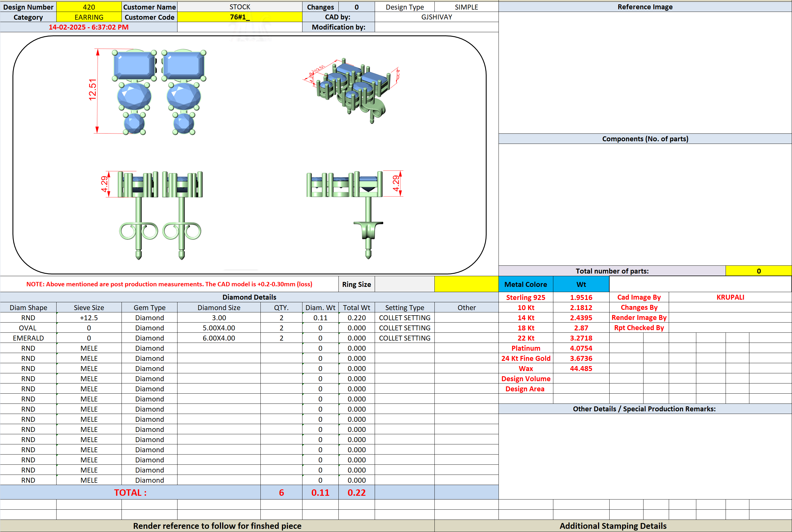Select the 10 Kt weight 2.1812
792x532 pixels.
[581, 307]
